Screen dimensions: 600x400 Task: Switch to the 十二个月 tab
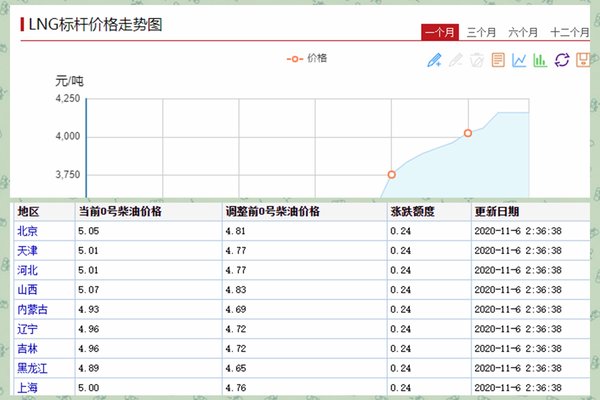[569, 33]
